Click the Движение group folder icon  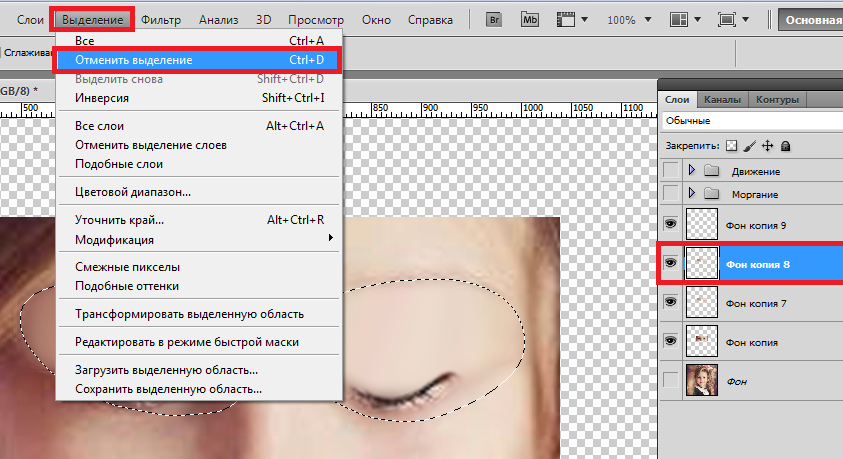point(712,170)
